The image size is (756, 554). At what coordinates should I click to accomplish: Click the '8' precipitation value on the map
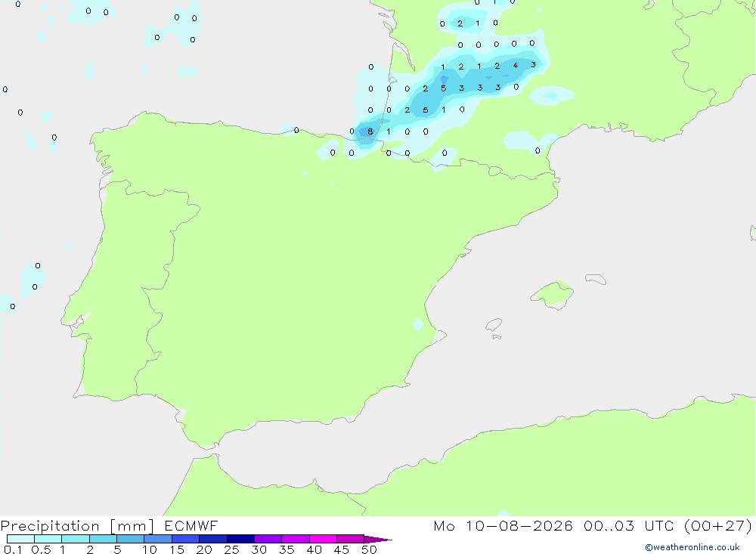pyautogui.click(x=370, y=132)
